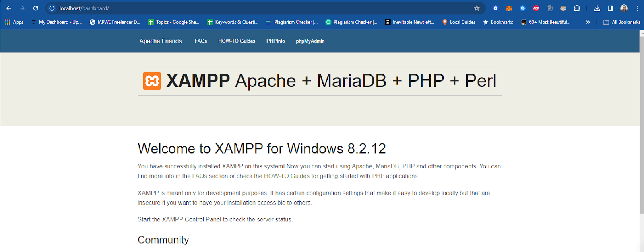The image size is (644, 252).
Task: Expand hidden bookmarks with double chevron
Action: (588, 22)
